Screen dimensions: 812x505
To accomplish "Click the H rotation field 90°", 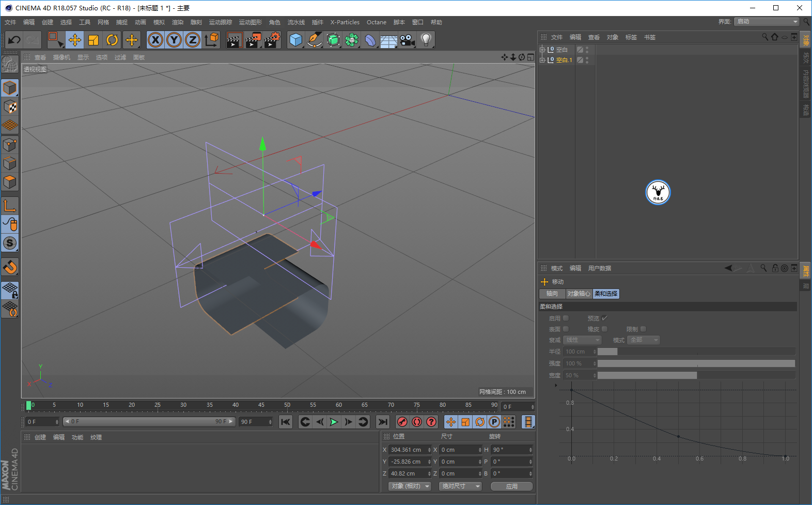I will 512,450.
